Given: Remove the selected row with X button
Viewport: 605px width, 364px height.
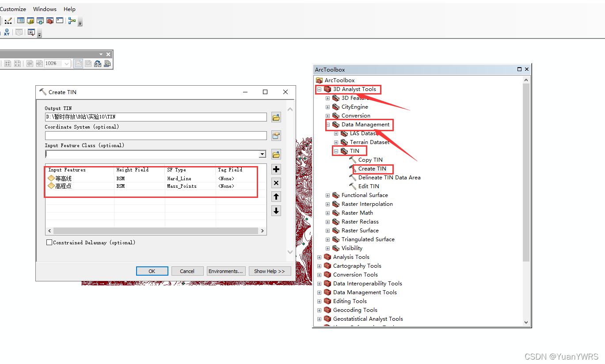Looking at the screenshot, I should pos(276,183).
